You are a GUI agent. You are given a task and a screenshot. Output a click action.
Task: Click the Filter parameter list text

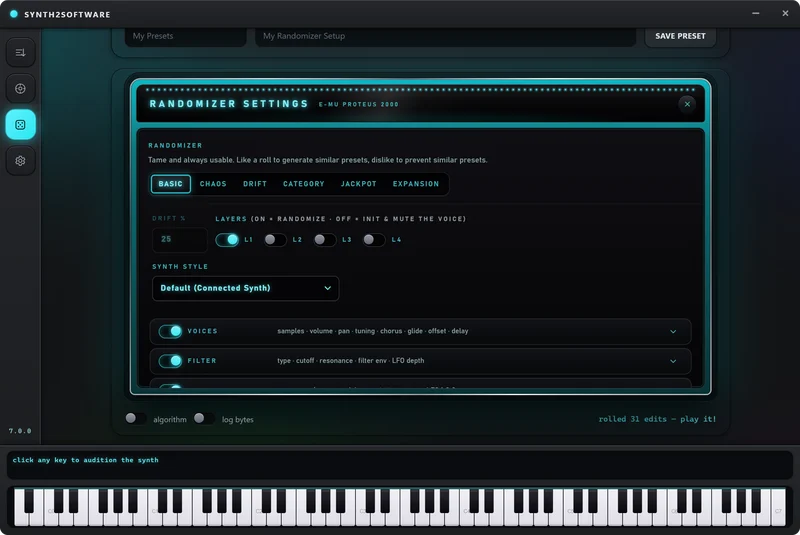351,361
